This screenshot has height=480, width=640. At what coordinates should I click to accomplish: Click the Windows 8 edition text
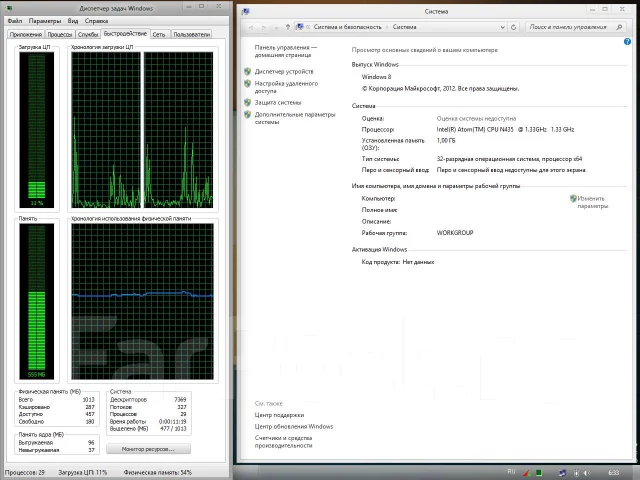376,77
